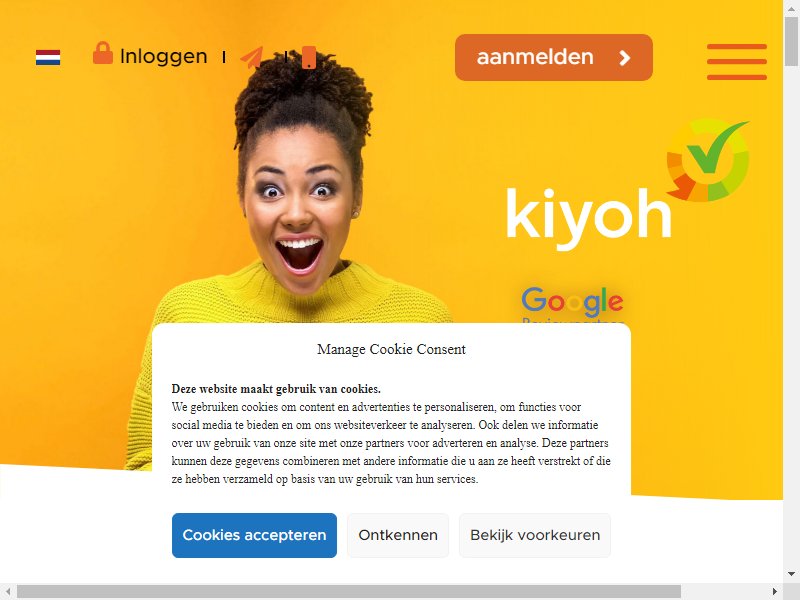Viewport: 800px width, 600px height.
Task: Accept cookies with Cookies accepteren button
Action: [254, 535]
